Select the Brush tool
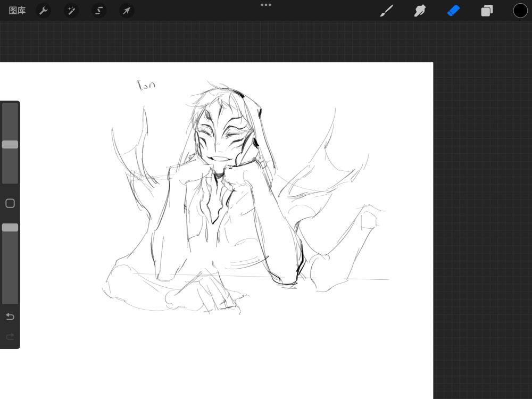 (x=386, y=11)
